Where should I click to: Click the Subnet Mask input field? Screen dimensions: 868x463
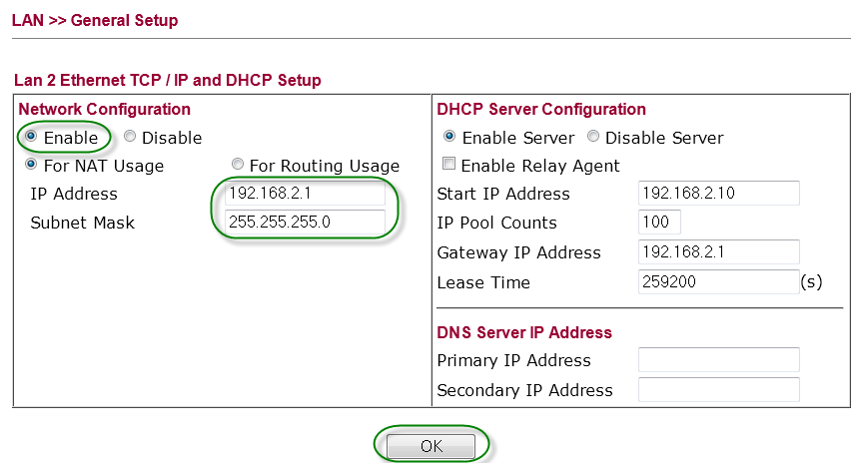pyautogui.click(x=305, y=223)
